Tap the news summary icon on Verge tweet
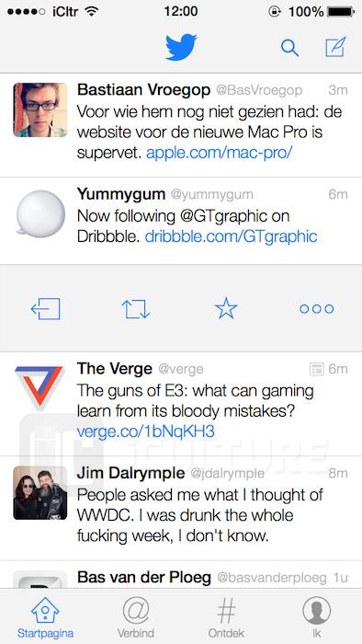 316,369
